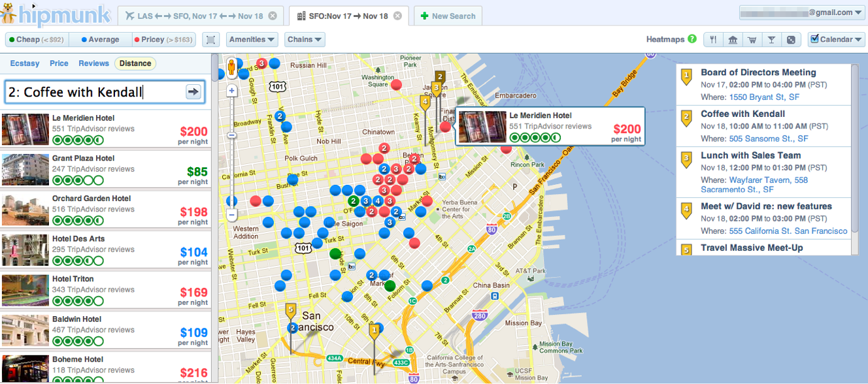Sort hotels by Ecstasy
The image size is (868, 384).
pyautogui.click(x=25, y=63)
